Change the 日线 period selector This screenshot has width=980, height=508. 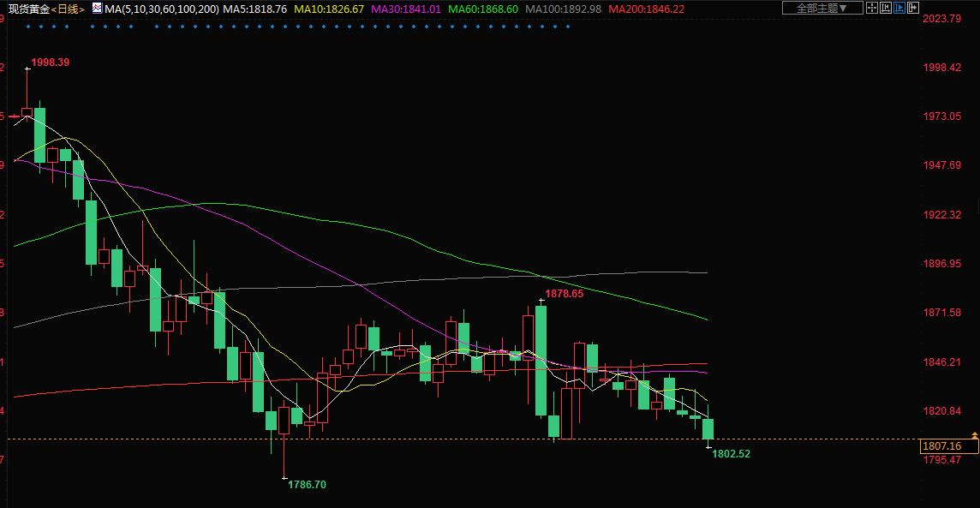pyautogui.click(x=68, y=9)
